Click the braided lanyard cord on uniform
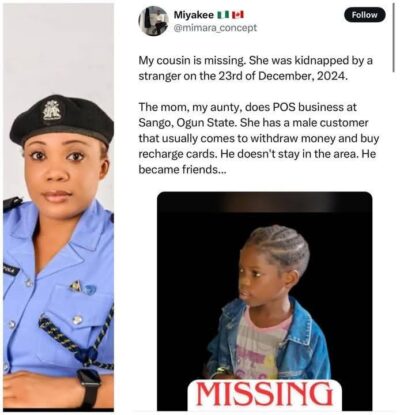 [77, 340]
